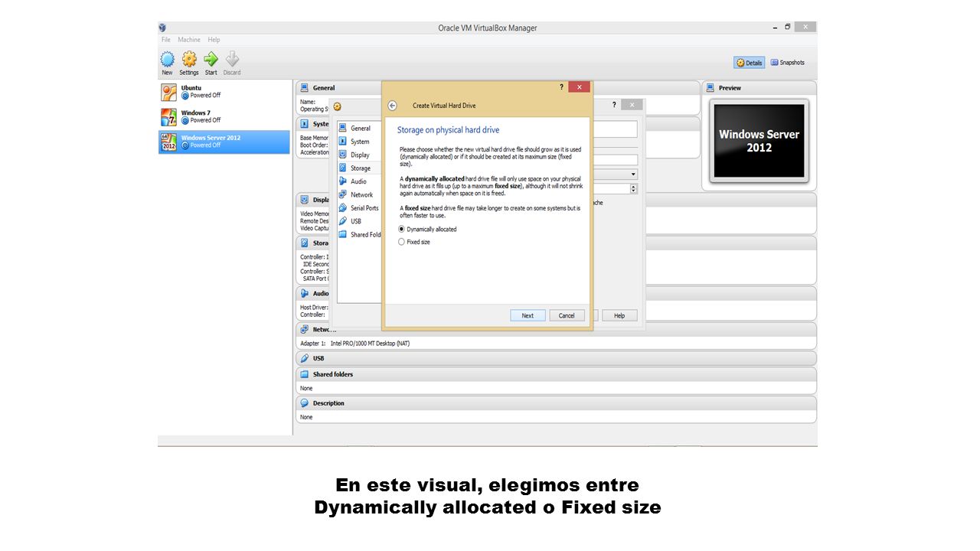The height and width of the screenshot is (551, 980).
Task: Click the Windows 7 virtual machine icon
Action: (168, 117)
